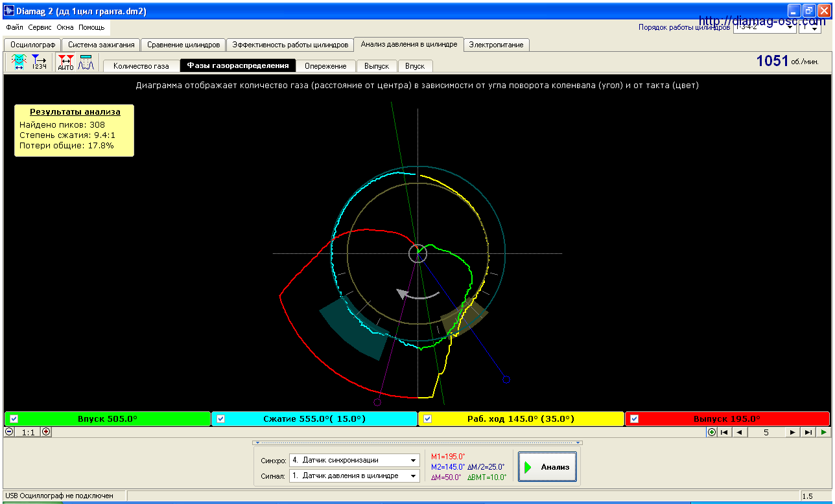Screen dimensions: 835x504
Task: Click the peak detection waveform toolbar icon
Action: point(86,63)
